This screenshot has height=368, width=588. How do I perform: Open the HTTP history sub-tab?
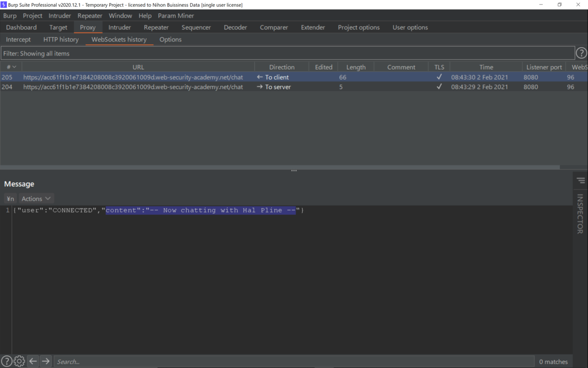(61, 39)
